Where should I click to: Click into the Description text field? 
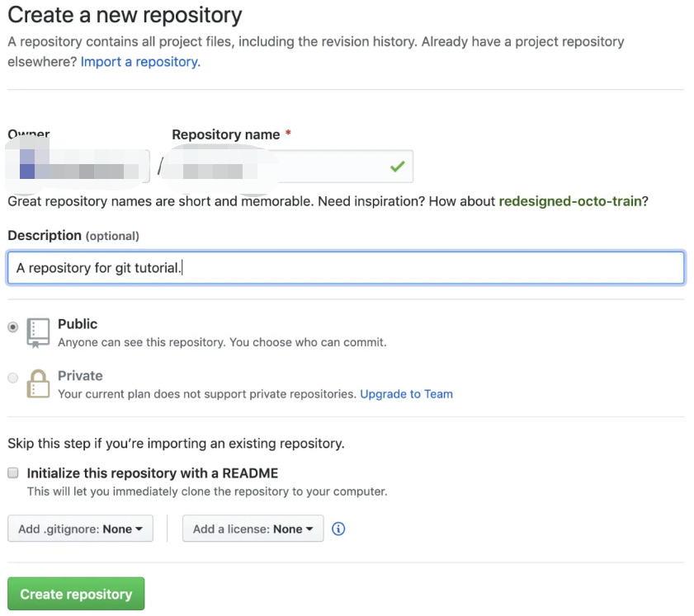pos(346,268)
